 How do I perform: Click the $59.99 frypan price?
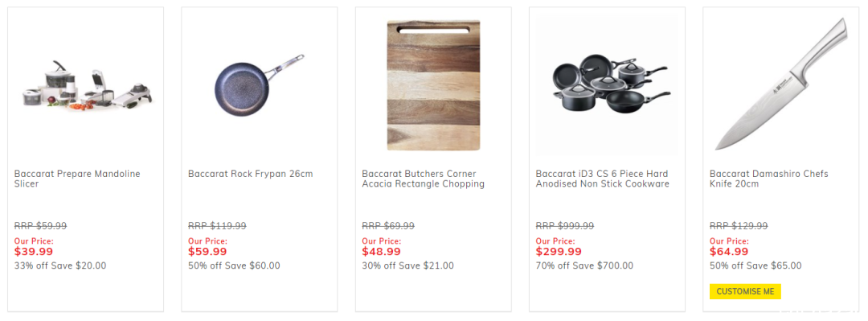click(x=207, y=252)
